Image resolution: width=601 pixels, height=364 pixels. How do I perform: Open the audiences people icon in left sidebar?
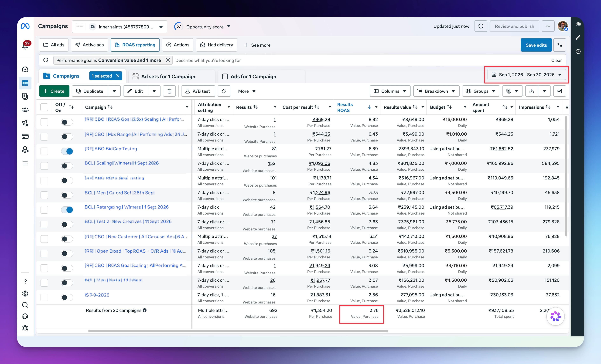(25, 110)
